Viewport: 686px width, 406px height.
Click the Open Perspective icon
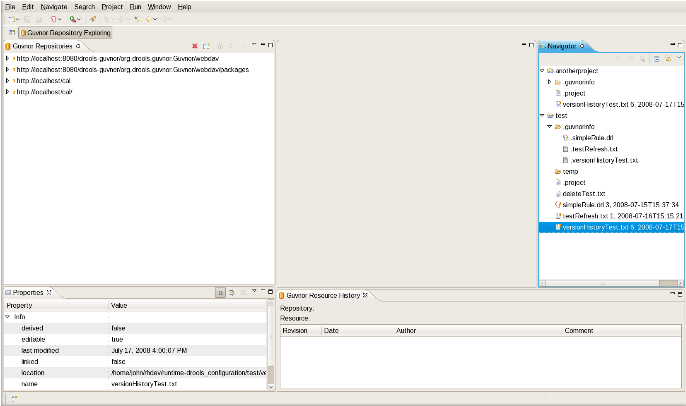pyautogui.click(x=12, y=33)
